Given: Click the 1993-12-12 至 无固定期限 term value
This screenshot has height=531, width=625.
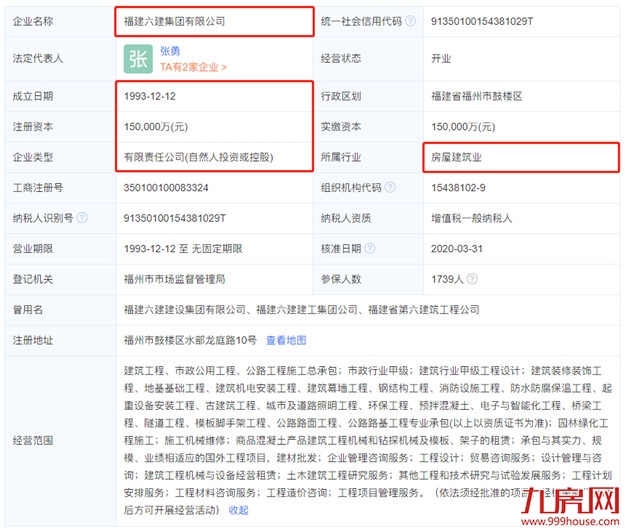Looking at the screenshot, I should pos(183,248).
